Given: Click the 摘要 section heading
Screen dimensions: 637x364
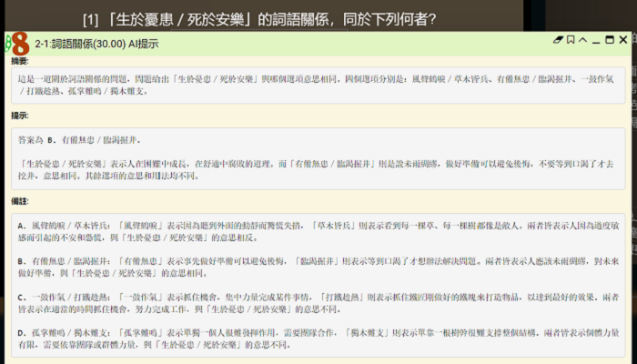Looking at the screenshot, I should coord(19,60).
